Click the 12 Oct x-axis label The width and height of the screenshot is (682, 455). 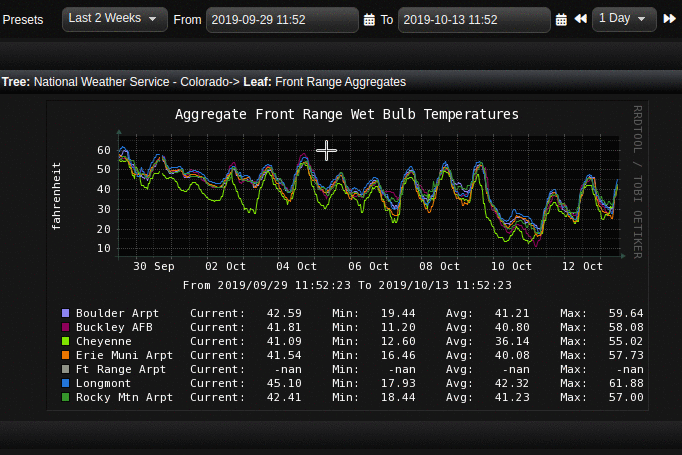tap(582, 266)
